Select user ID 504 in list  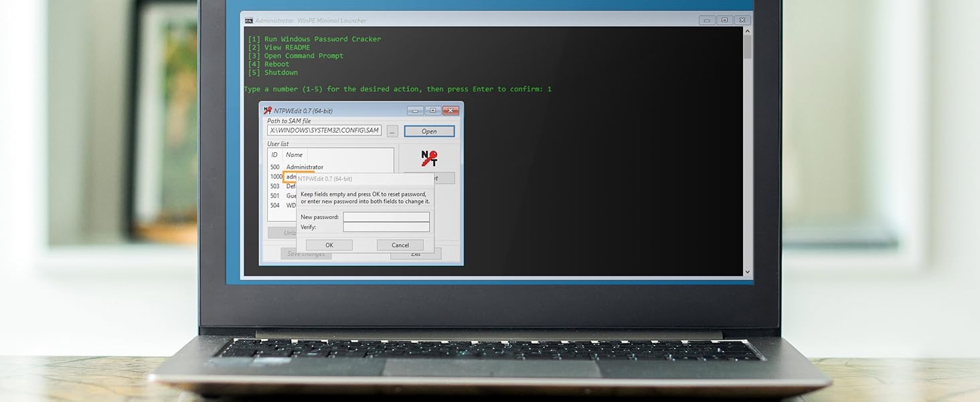click(x=274, y=206)
